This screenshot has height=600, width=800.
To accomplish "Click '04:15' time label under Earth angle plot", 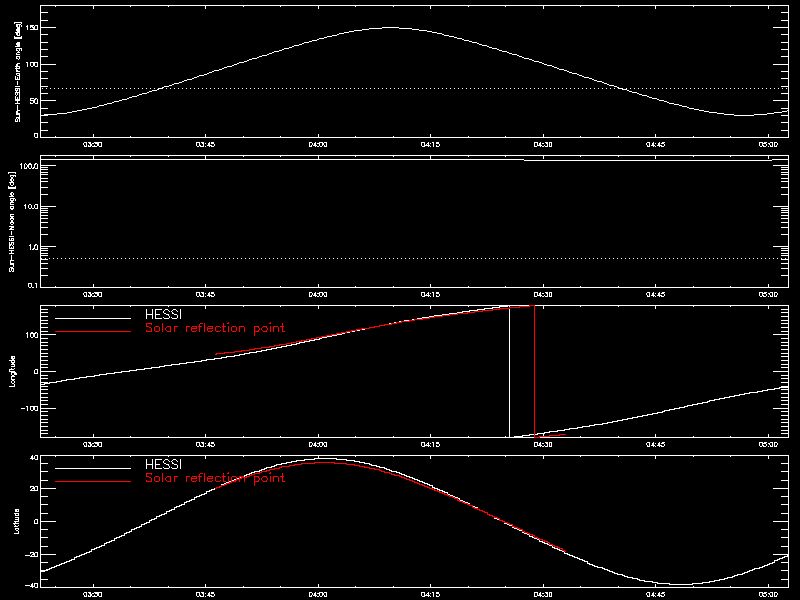I will click(431, 145).
